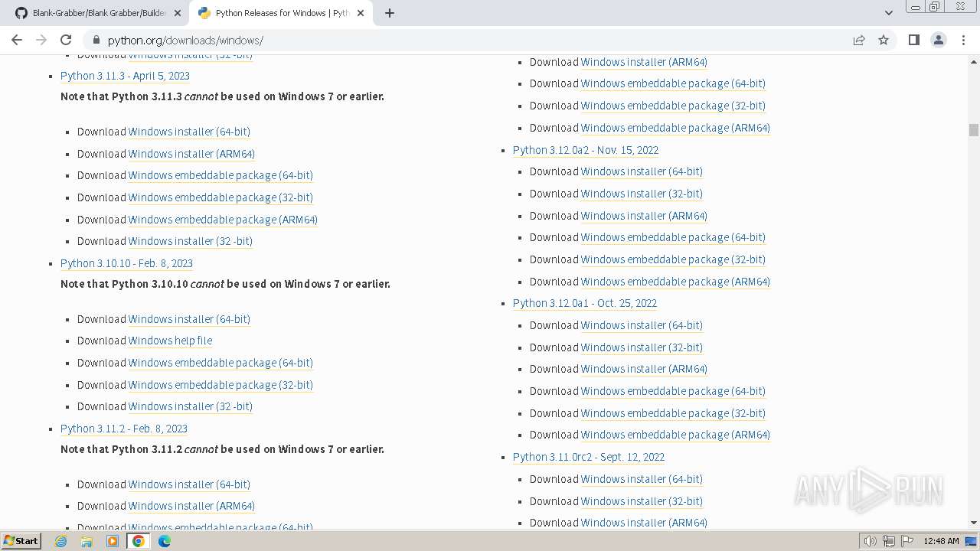
Task: Open the site information lock icon
Action: (x=96, y=40)
